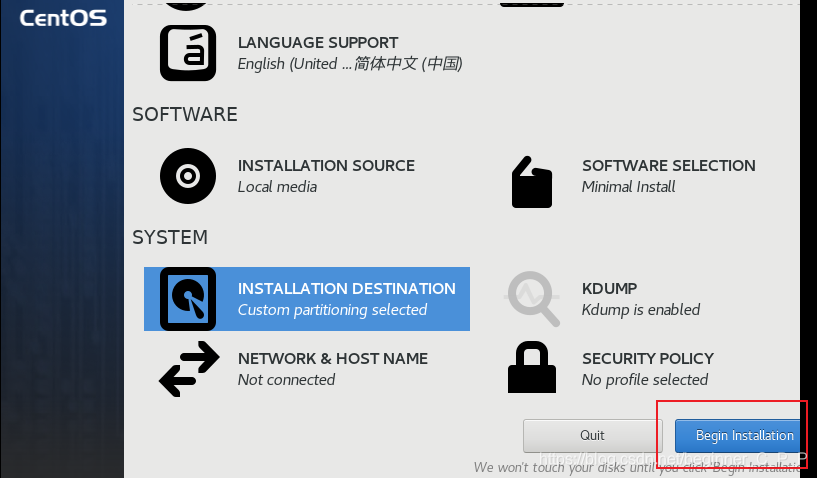The width and height of the screenshot is (817, 478).
Task: Begin the installation
Action: [737, 436]
